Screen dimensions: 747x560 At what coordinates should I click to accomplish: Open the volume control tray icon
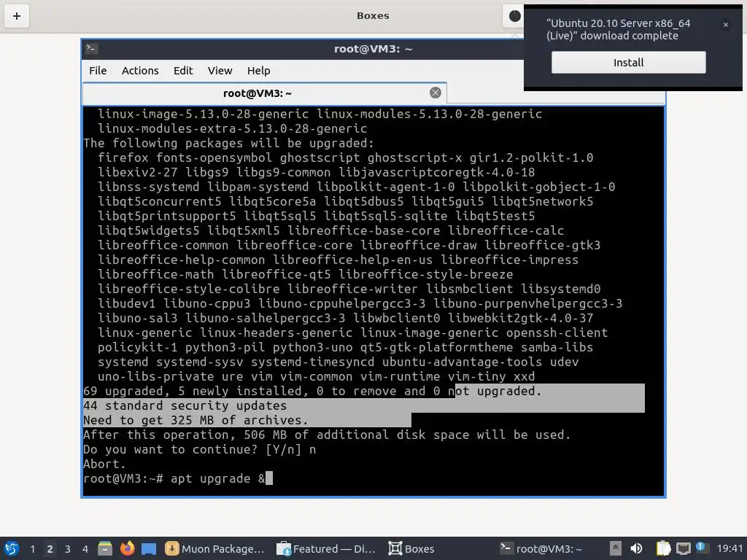[636, 548]
